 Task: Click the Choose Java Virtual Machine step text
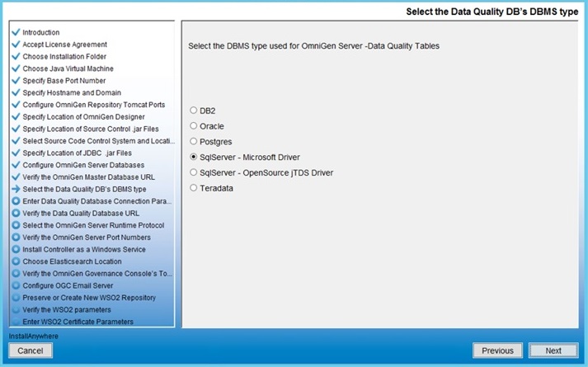tap(68, 68)
